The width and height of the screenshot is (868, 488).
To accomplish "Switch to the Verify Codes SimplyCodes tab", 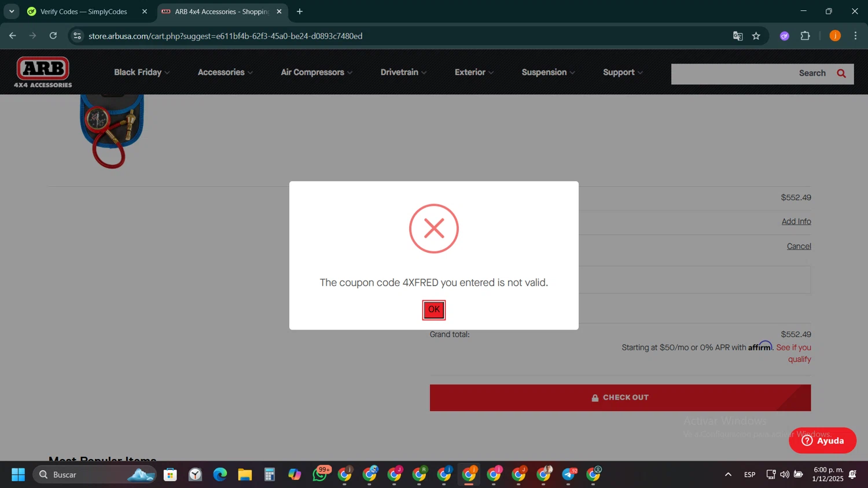I will pyautogui.click(x=83, y=12).
